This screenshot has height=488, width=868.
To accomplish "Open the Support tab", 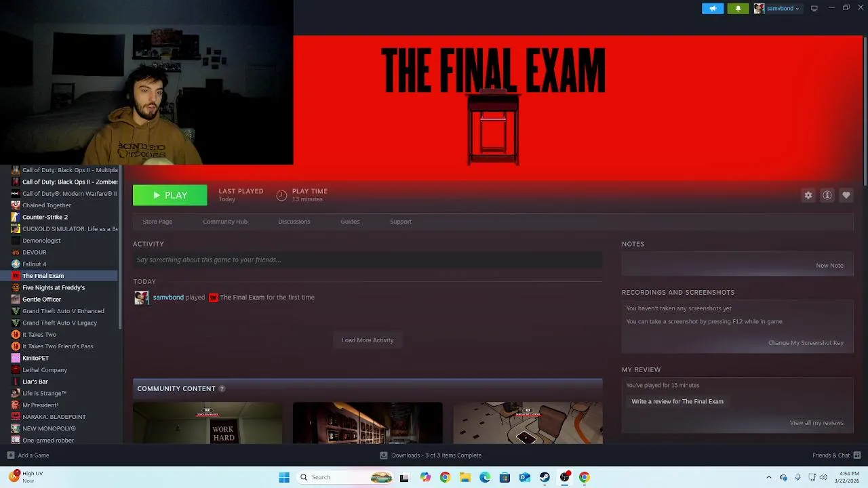I will 401,222.
